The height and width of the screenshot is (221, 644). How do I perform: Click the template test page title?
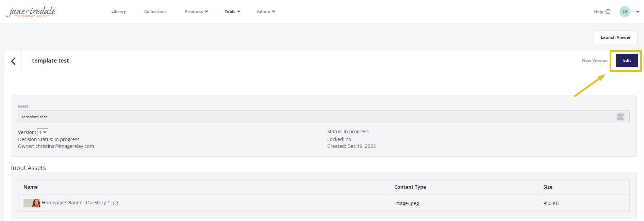[50, 61]
